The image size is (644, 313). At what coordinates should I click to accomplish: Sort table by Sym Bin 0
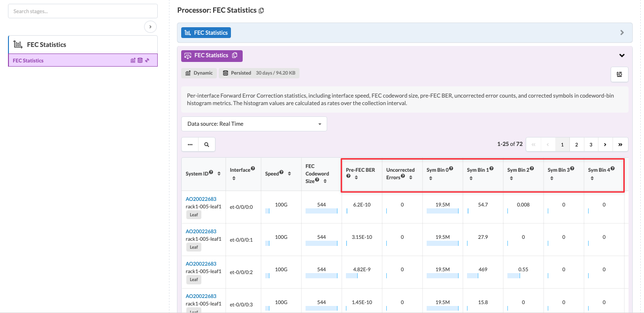pos(430,178)
